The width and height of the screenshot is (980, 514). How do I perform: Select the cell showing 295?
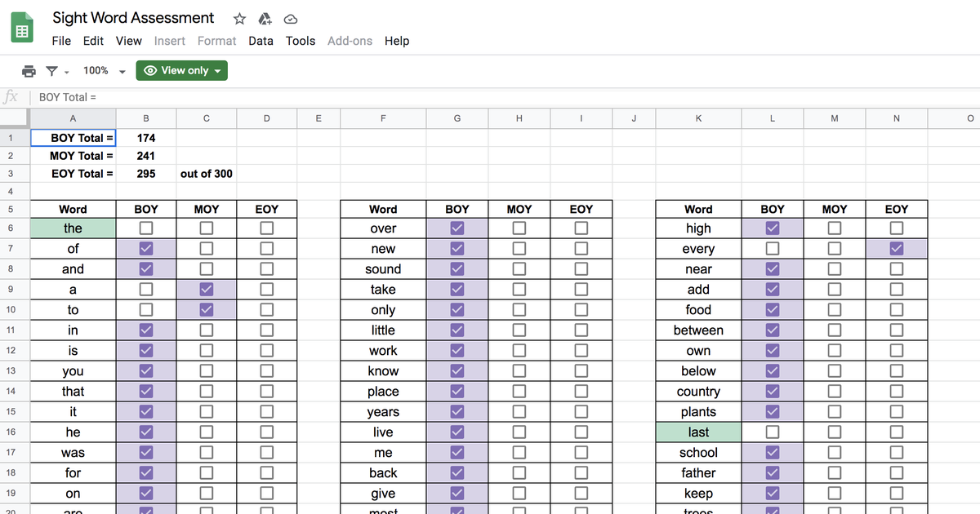(x=146, y=174)
